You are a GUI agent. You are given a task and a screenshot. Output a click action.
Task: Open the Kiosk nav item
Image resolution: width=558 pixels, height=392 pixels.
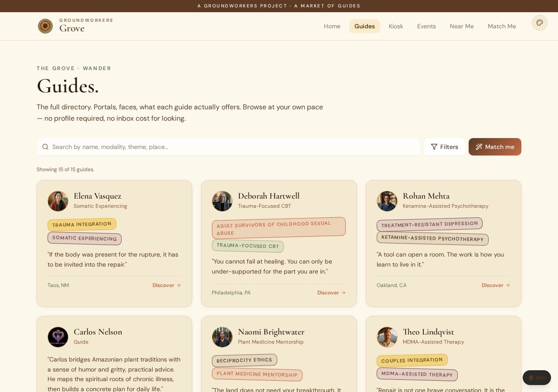(x=396, y=26)
